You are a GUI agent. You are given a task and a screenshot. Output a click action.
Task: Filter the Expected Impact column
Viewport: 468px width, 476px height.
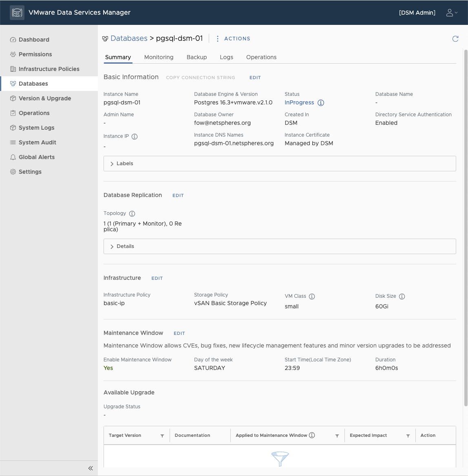tap(408, 436)
